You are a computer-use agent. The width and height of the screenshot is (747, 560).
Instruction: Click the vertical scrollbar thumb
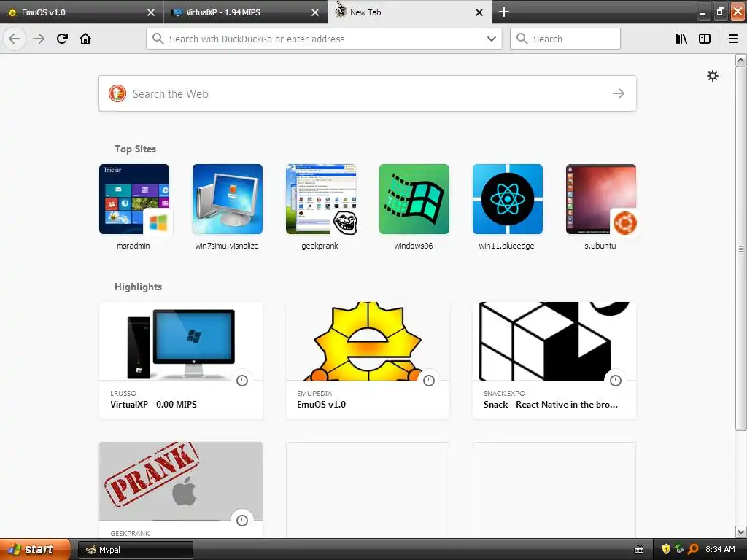click(x=740, y=249)
